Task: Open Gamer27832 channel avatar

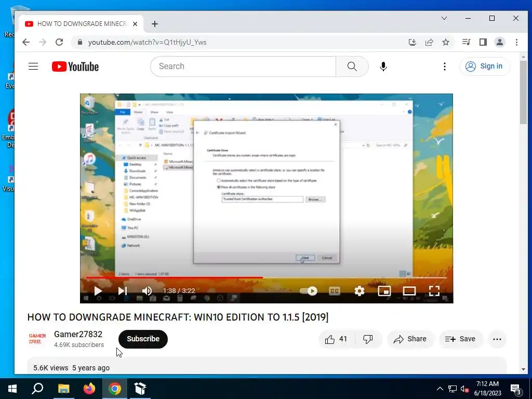Action: pos(37,339)
